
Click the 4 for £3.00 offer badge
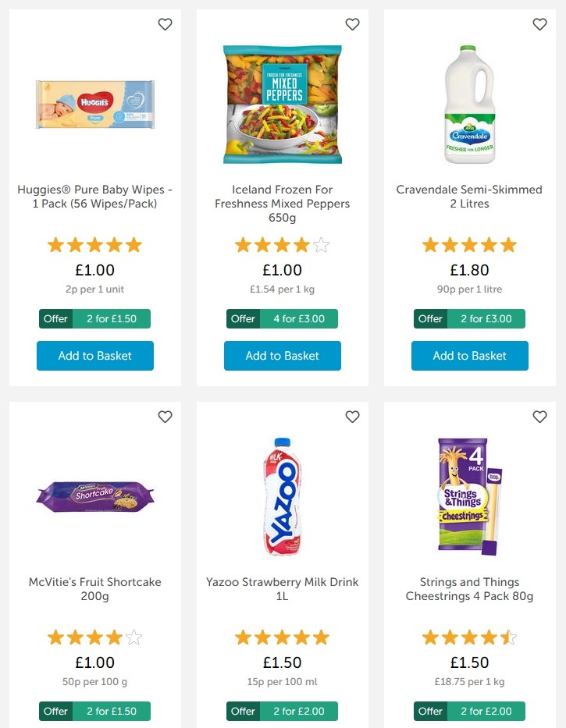(x=282, y=318)
